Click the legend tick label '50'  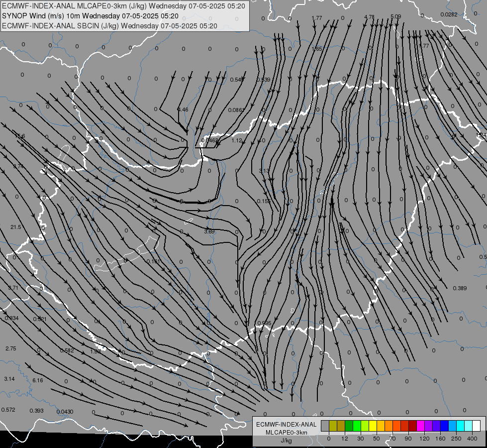pyautogui.click(x=377, y=439)
